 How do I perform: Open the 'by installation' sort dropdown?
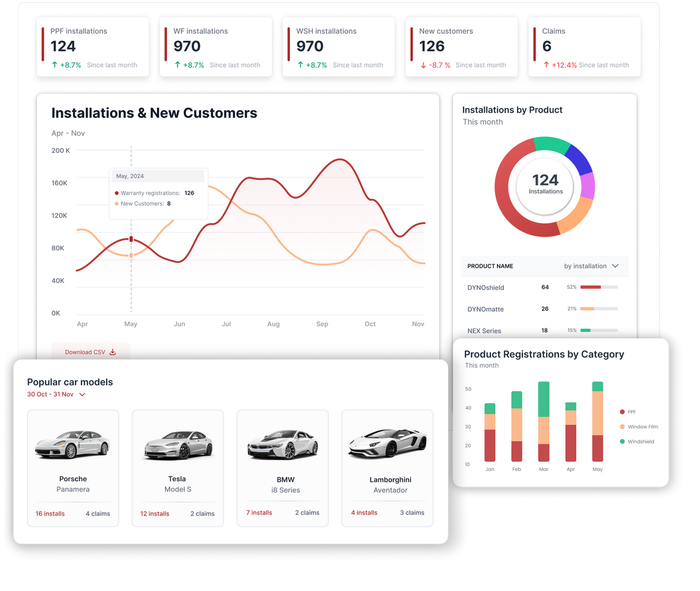coord(591,266)
